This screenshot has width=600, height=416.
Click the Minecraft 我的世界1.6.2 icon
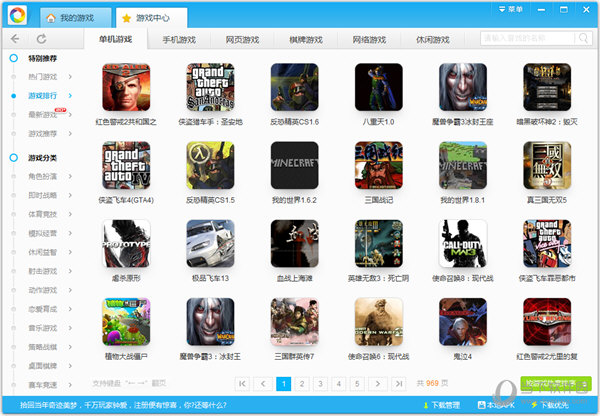(294, 165)
